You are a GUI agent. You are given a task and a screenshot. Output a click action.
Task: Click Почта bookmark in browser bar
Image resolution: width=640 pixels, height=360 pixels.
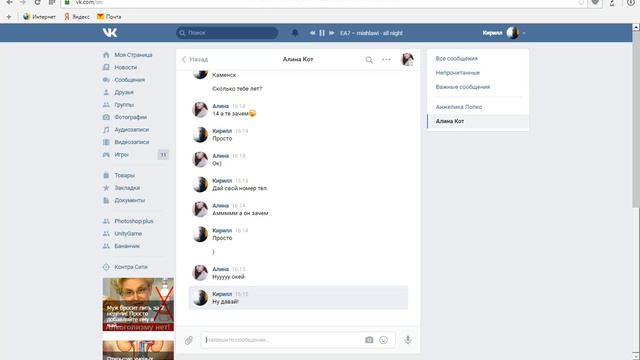(109, 17)
